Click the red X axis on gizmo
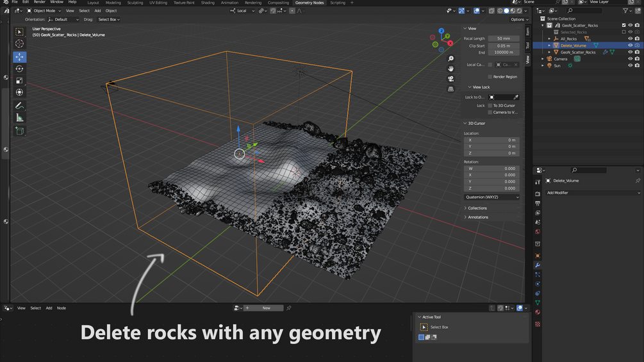This screenshot has height=362, width=644. [x=450, y=43]
